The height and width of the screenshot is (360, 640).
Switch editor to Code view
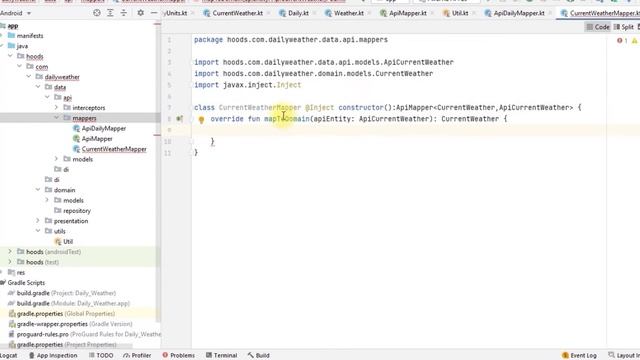pyautogui.click(x=598, y=27)
